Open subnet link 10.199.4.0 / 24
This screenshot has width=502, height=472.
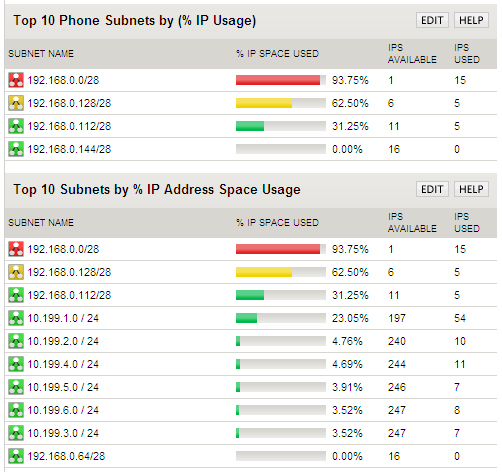[x=63, y=364]
